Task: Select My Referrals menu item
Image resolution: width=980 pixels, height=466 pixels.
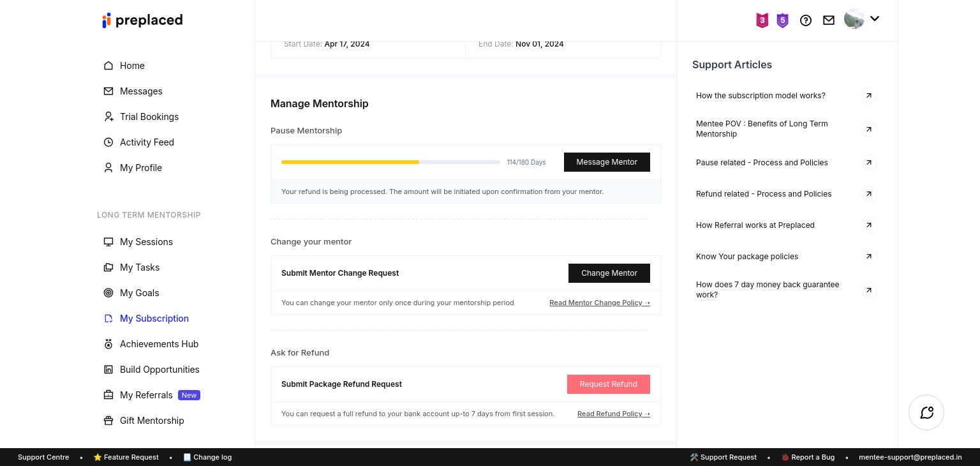Action: [x=146, y=395]
